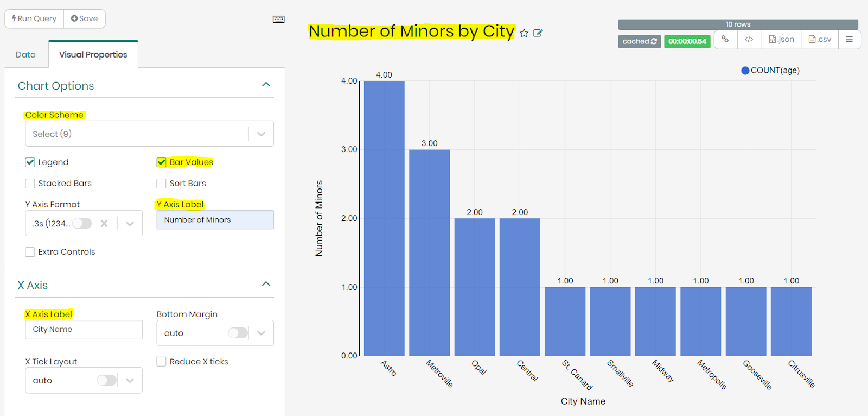Switch to the Data tab
The image size is (868, 416).
click(25, 55)
